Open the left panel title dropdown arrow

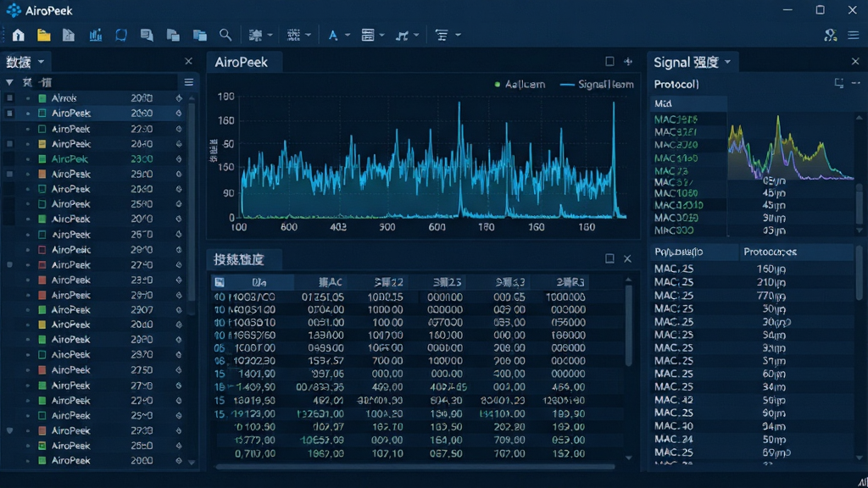(41, 61)
